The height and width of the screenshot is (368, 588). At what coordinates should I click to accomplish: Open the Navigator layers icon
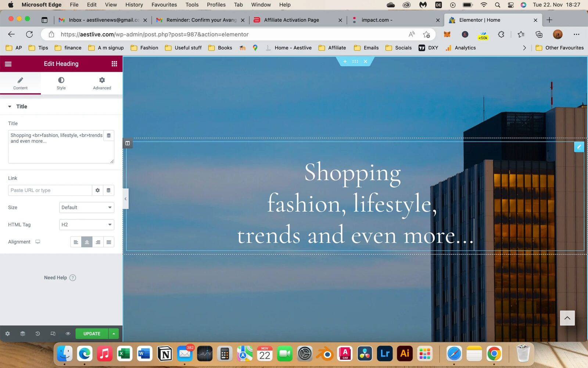click(22, 333)
